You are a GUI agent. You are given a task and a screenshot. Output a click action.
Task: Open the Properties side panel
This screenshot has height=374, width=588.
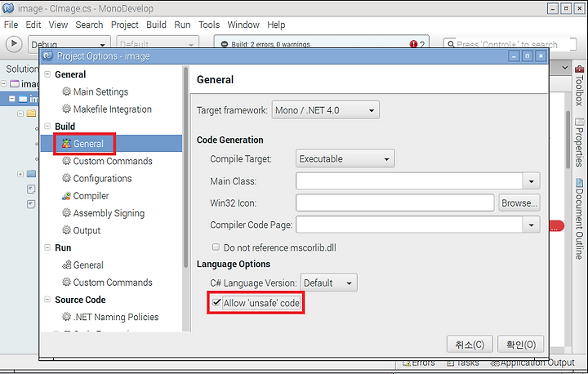point(579,143)
